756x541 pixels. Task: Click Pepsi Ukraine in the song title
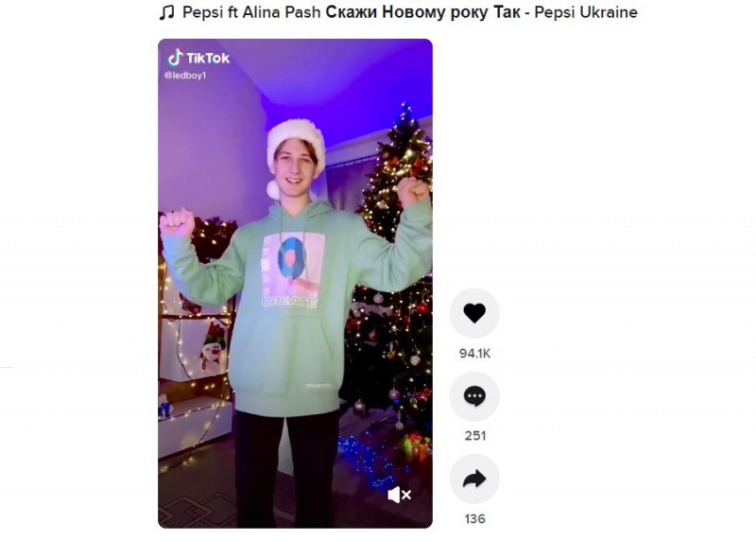pos(586,12)
